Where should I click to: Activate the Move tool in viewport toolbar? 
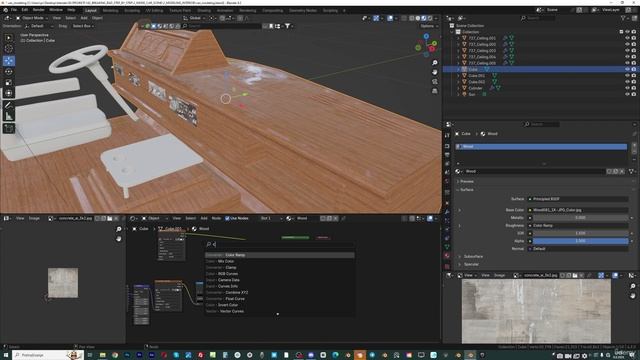click(x=9, y=61)
